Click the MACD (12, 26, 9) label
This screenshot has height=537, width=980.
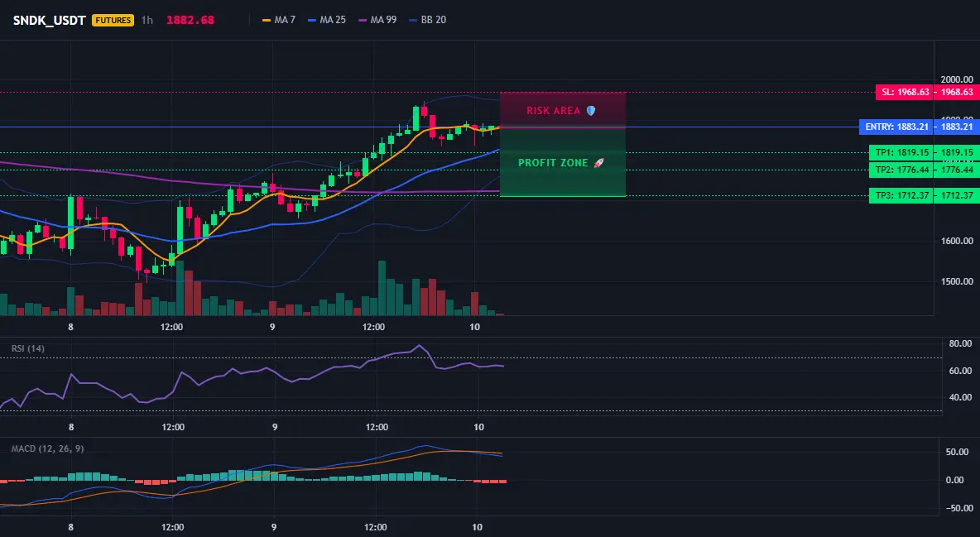coord(47,448)
